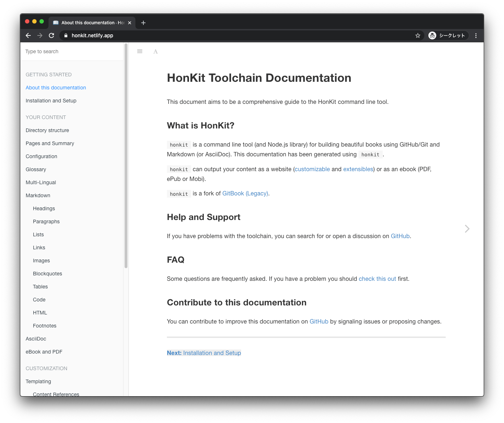
Task: Select Configuration in the sidebar
Action: click(x=41, y=156)
